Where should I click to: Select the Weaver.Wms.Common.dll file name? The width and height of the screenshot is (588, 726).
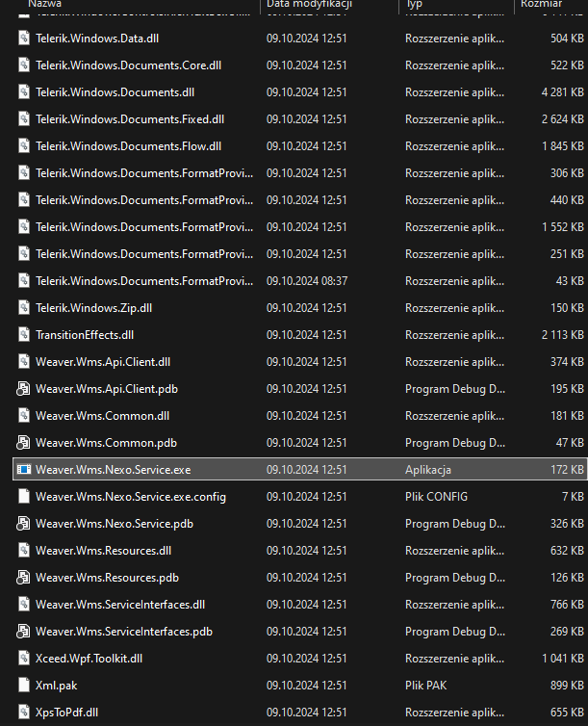102,416
